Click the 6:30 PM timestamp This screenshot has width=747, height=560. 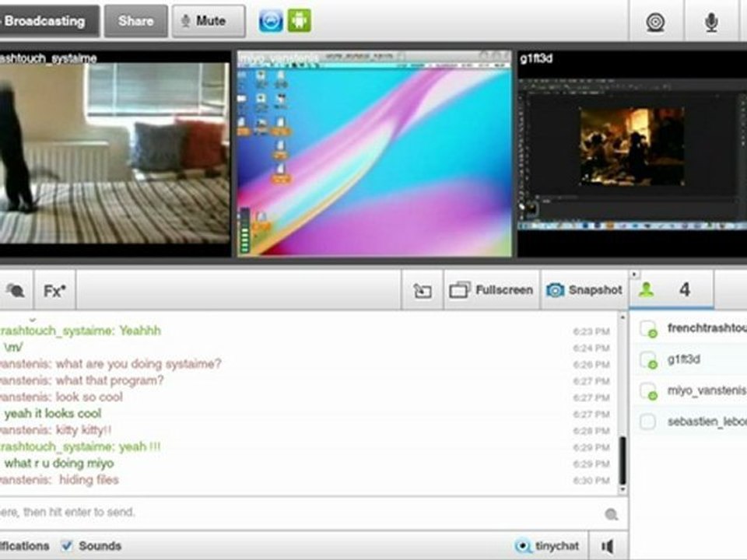click(x=591, y=481)
